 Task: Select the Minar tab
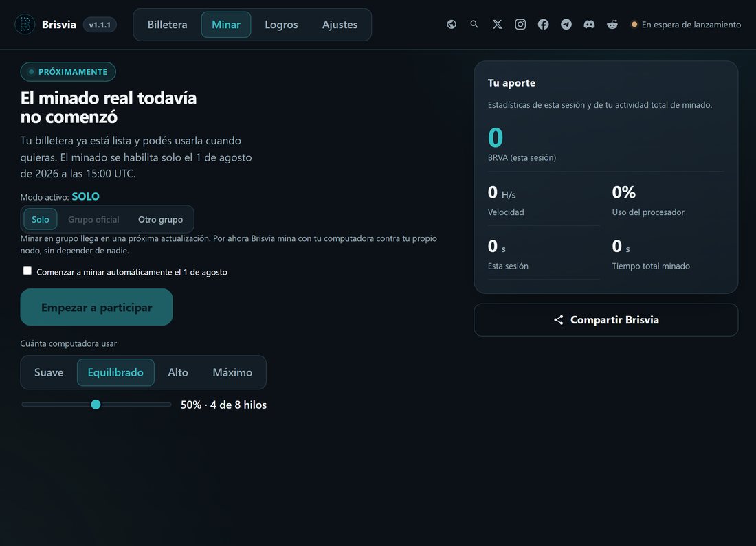[x=226, y=25]
